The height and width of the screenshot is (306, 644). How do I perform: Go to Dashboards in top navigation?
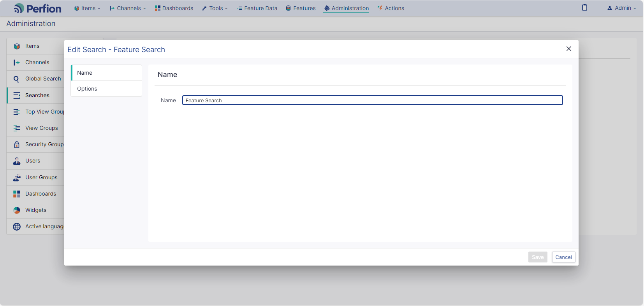174,8
